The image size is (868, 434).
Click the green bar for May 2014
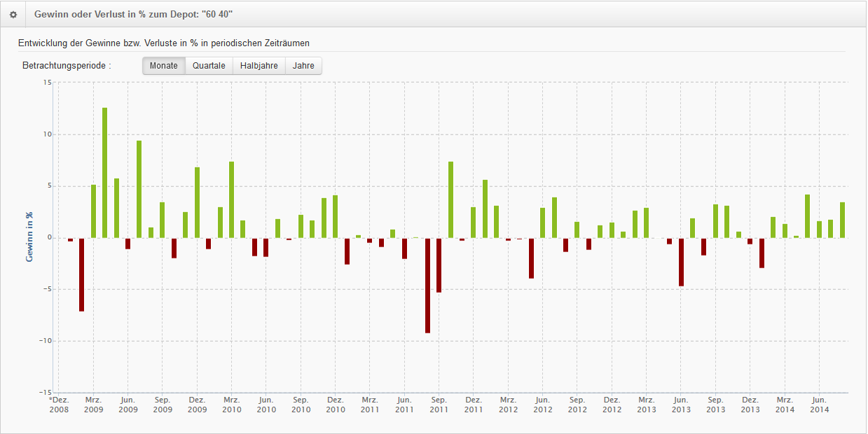pyautogui.click(x=808, y=216)
